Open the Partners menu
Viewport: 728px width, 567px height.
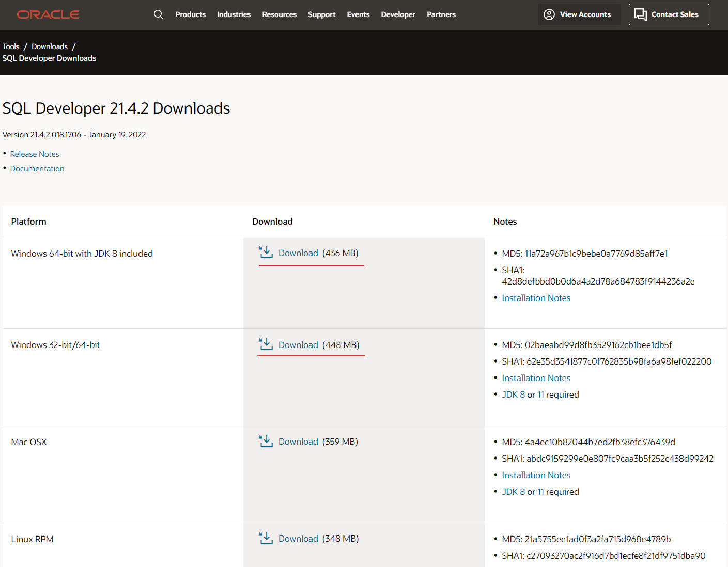click(x=441, y=14)
